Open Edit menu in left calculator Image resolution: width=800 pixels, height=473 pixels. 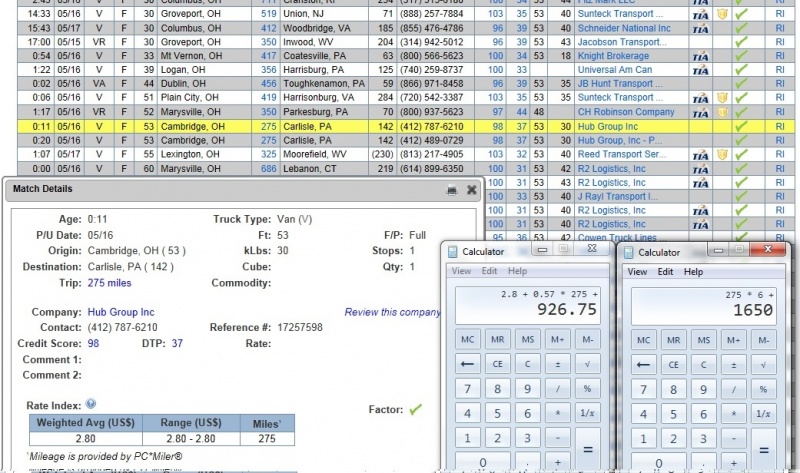pyautogui.click(x=489, y=271)
